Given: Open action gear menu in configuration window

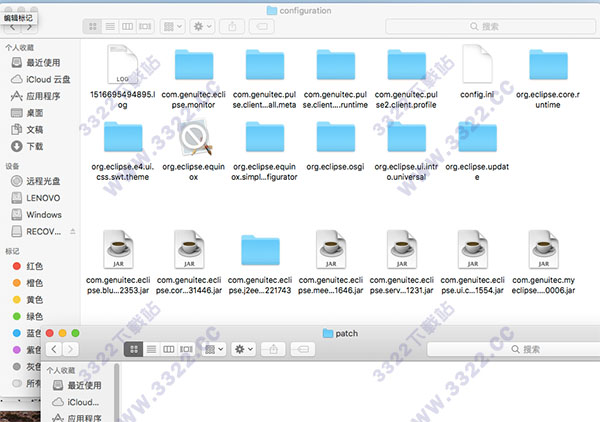Looking at the screenshot, I should 202,26.
